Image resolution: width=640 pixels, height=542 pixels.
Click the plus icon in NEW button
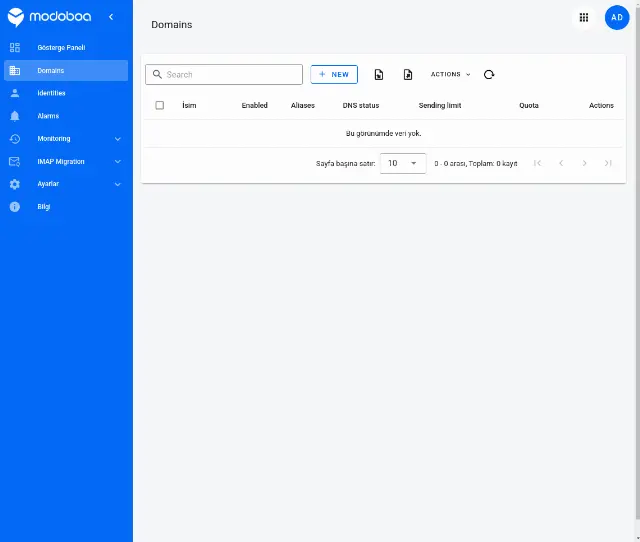[322, 74]
